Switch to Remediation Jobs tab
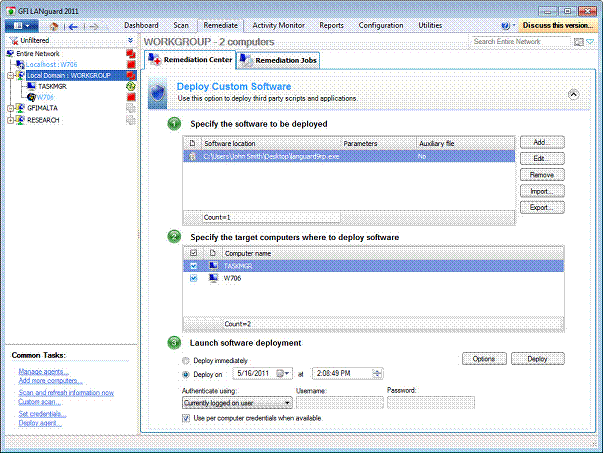This screenshot has height=454, width=604. [x=278, y=60]
